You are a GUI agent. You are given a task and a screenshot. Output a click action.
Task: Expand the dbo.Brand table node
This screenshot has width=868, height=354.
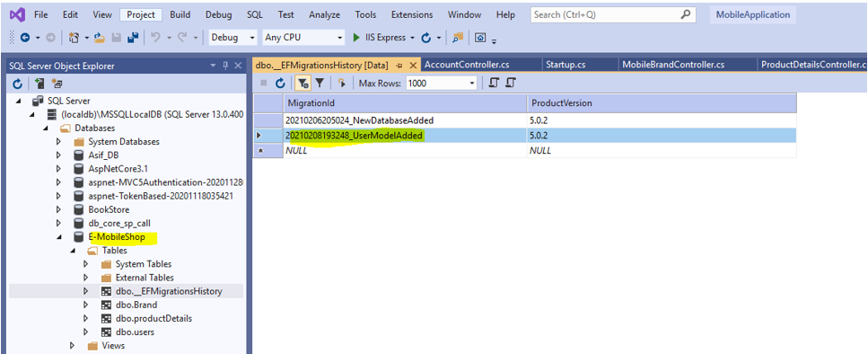coord(86,305)
